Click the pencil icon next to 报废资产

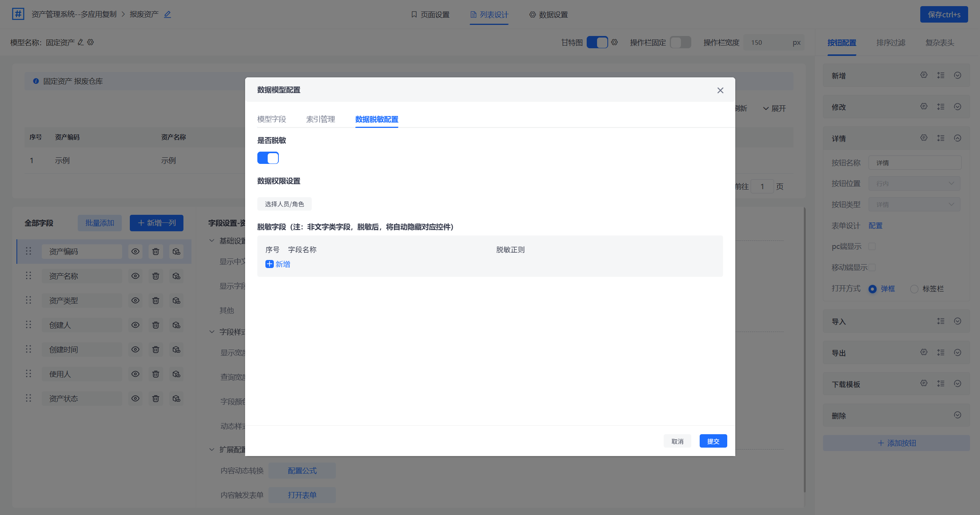click(167, 15)
